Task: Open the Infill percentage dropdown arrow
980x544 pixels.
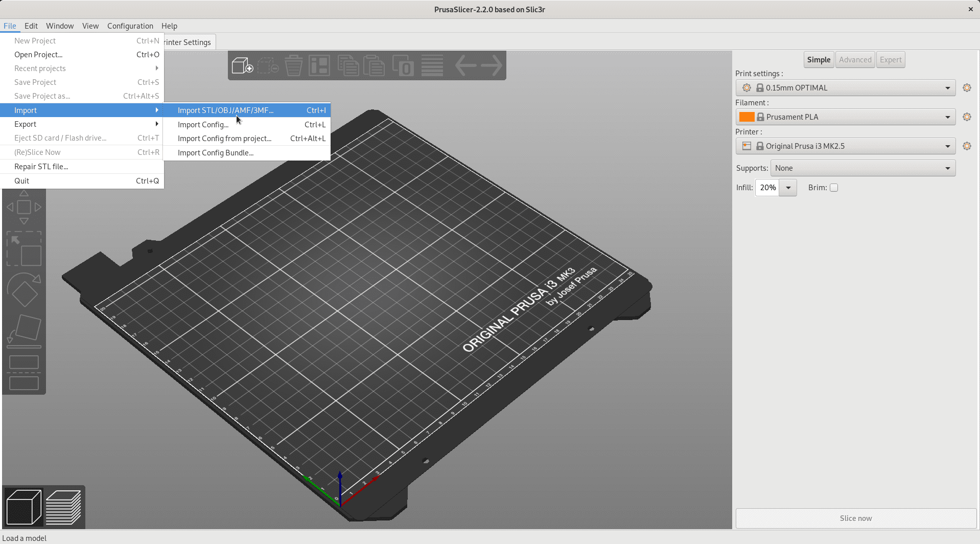Action: click(x=788, y=188)
